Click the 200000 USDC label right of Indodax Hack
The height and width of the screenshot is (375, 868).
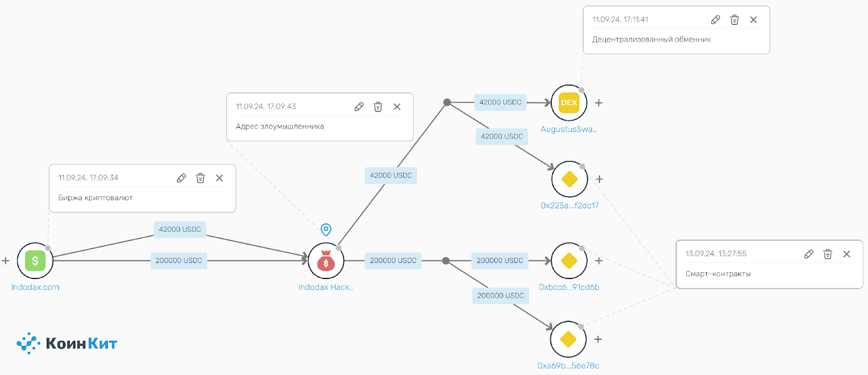click(393, 260)
